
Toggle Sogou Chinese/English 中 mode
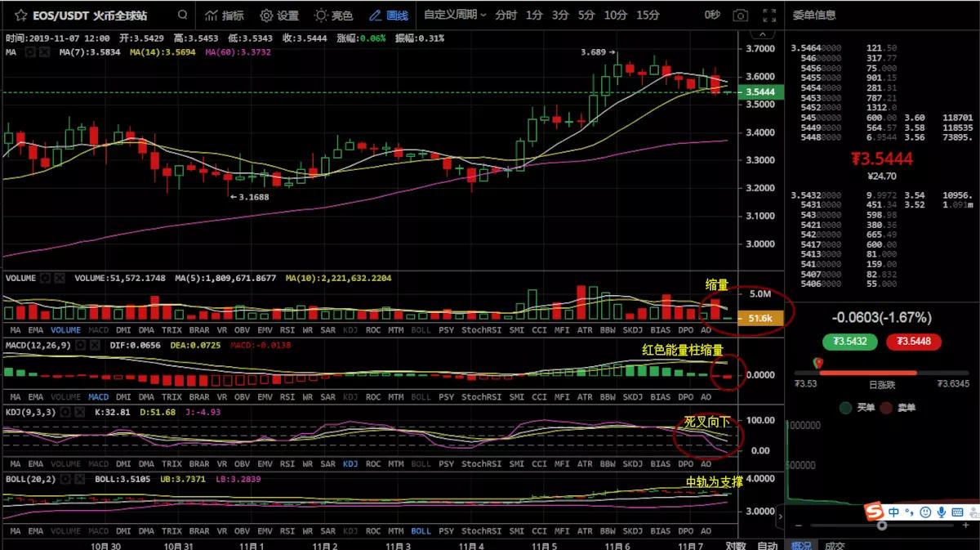point(894,512)
